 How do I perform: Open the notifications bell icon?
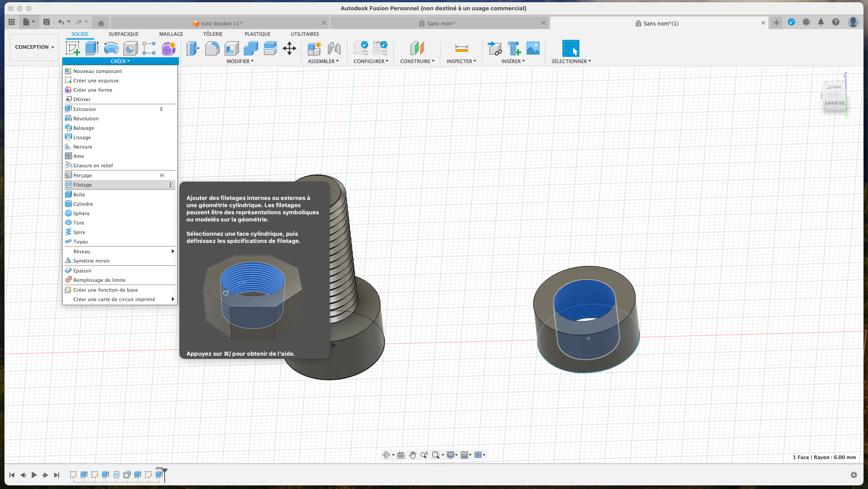point(821,22)
